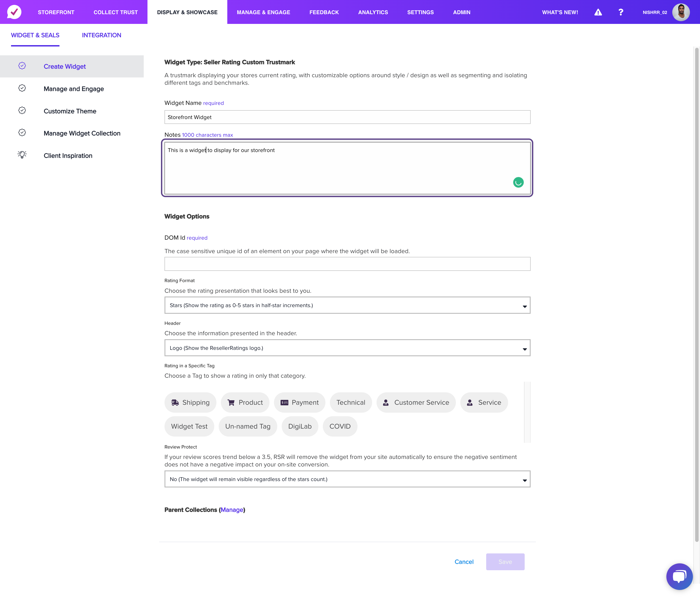Select the Service tag
Image resolution: width=700 pixels, height=597 pixels.
click(484, 402)
